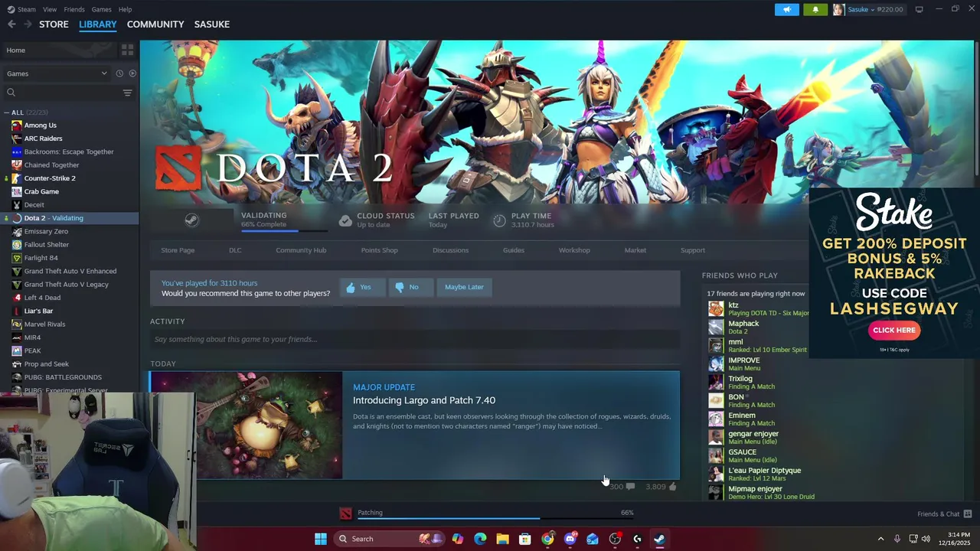Open Discord from the taskbar

(570, 539)
